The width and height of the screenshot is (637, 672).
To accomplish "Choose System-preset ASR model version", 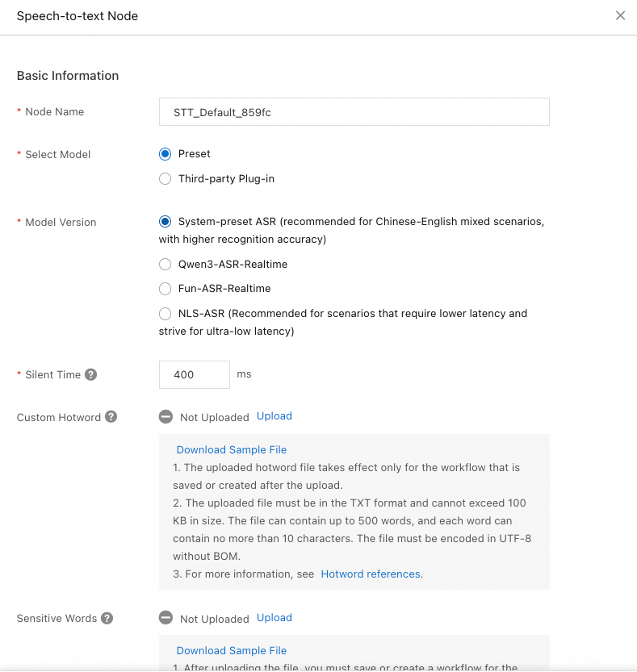I will point(166,222).
